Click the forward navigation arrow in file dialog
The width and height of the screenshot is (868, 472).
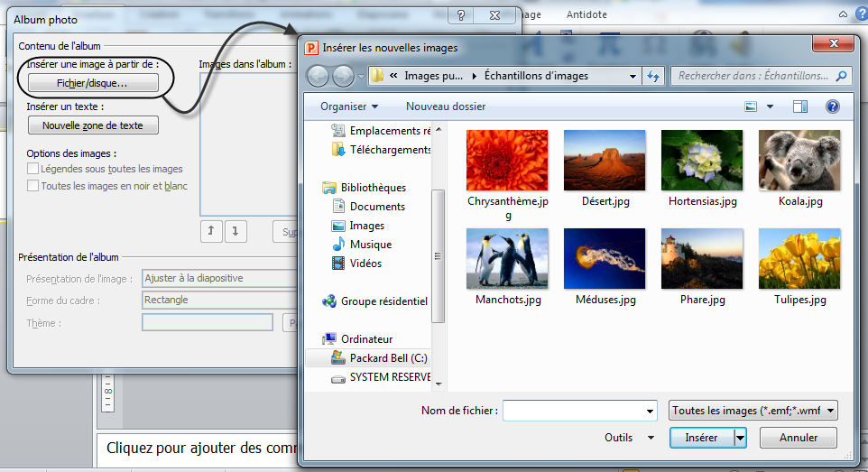coord(343,76)
